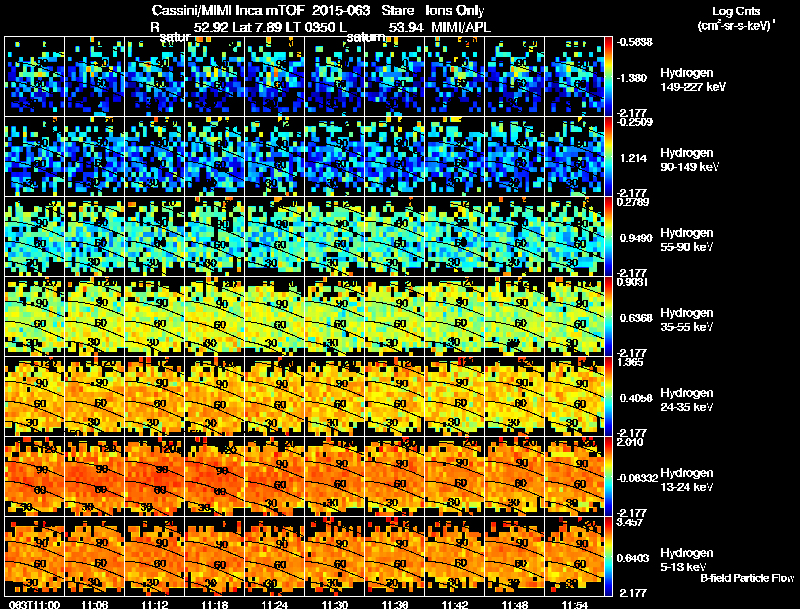Click the 3.457 color scale value
This screenshot has width=800, height=609.
tap(630, 522)
